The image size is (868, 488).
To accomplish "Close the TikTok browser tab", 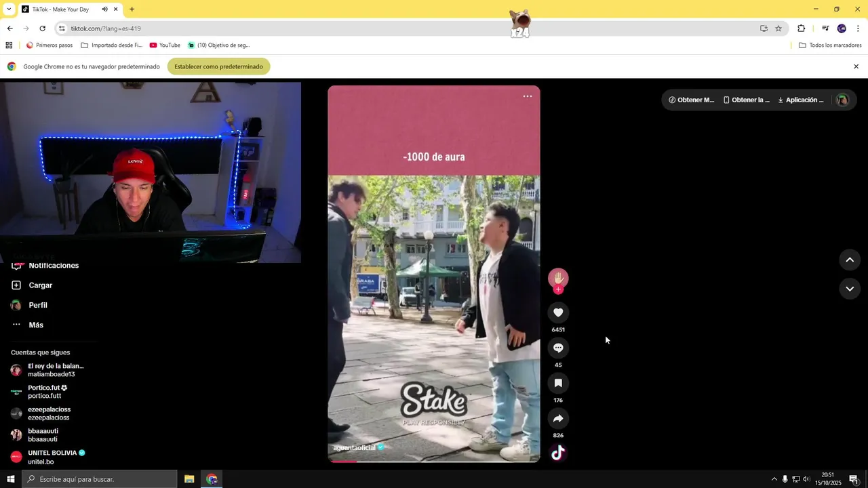I will [x=116, y=9].
